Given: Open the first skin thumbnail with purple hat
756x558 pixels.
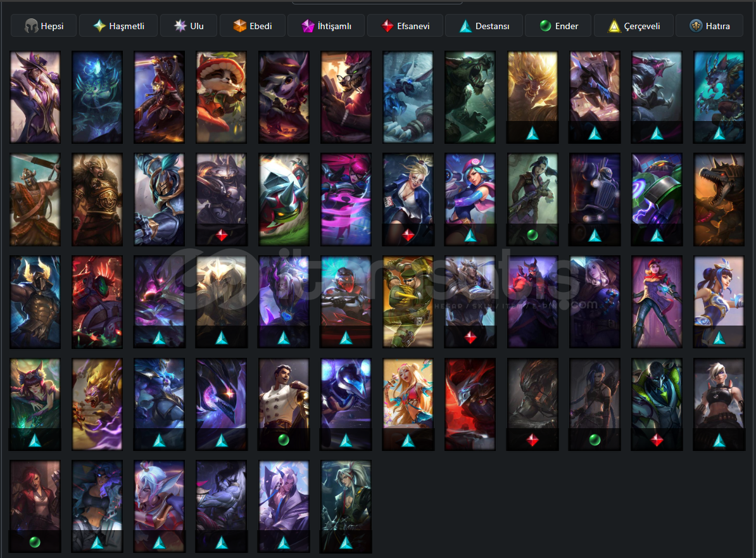Looking at the screenshot, I should click(35, 98).
